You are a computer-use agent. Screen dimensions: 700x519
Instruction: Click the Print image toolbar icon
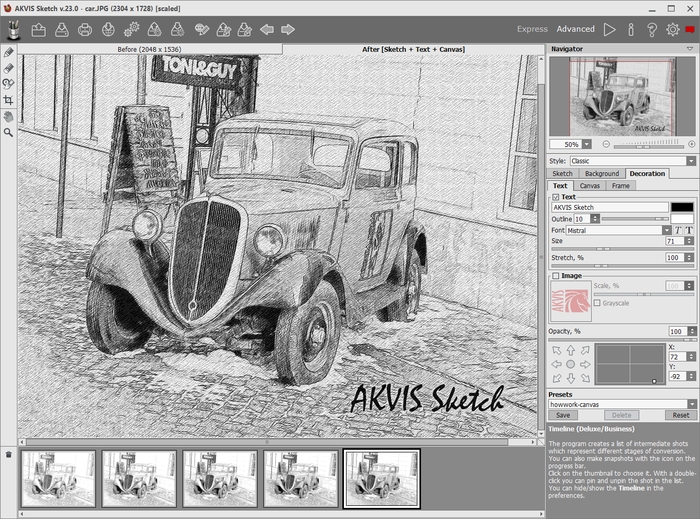85,30
